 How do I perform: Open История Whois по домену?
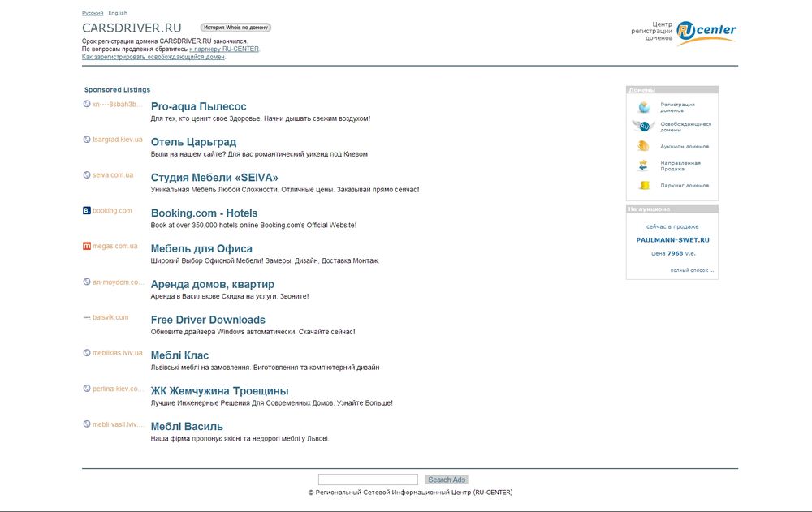(x=235, y=28)
